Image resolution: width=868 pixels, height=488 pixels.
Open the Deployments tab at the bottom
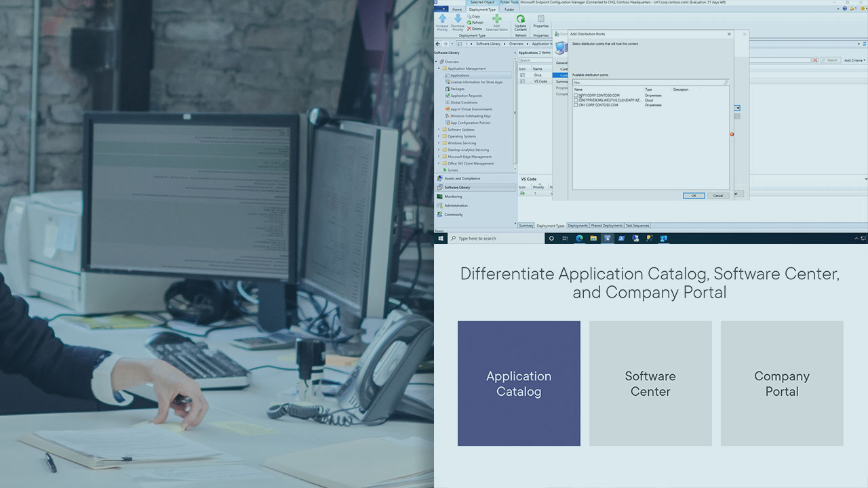(578, 226)
